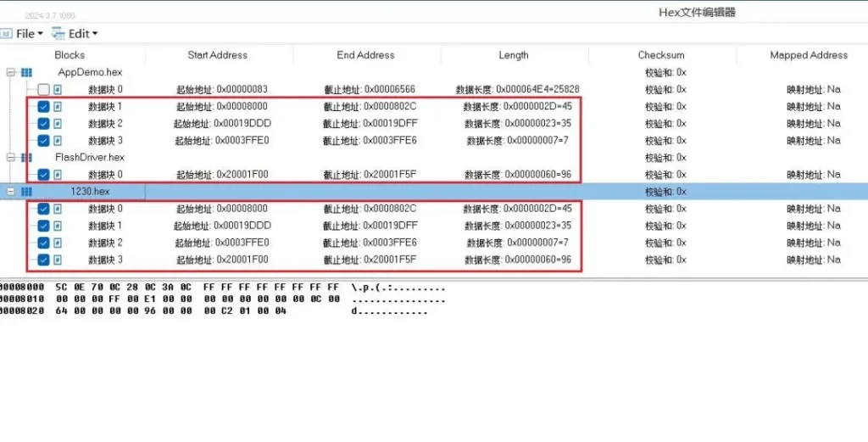This screenshot has width=868, height=442.
Task: Click the block icon of 1230.hex 数据块 1
Action: tap(58, 226)
